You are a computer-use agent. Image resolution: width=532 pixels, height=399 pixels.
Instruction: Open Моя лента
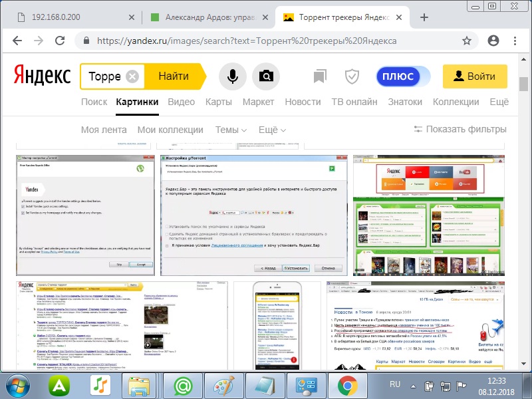tap(104, 130)
